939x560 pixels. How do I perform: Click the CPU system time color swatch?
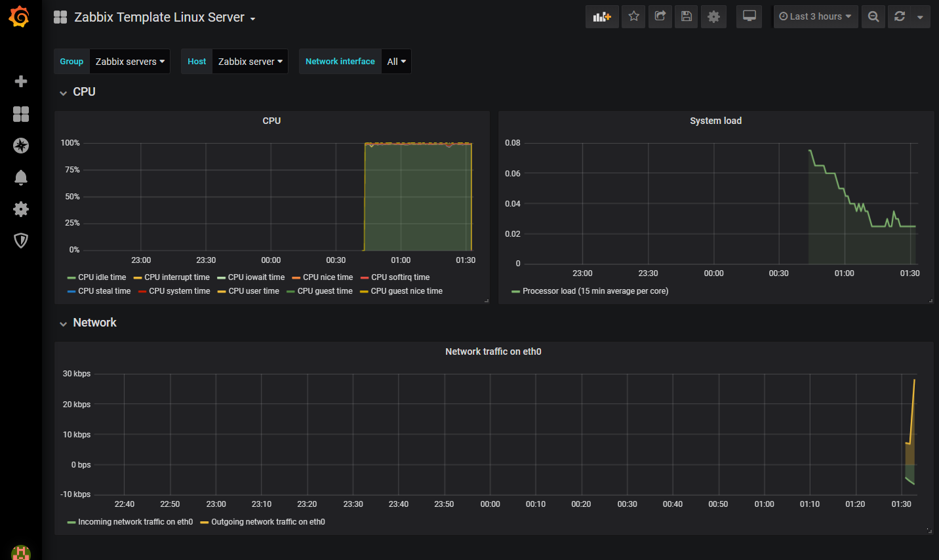(142, 292)
